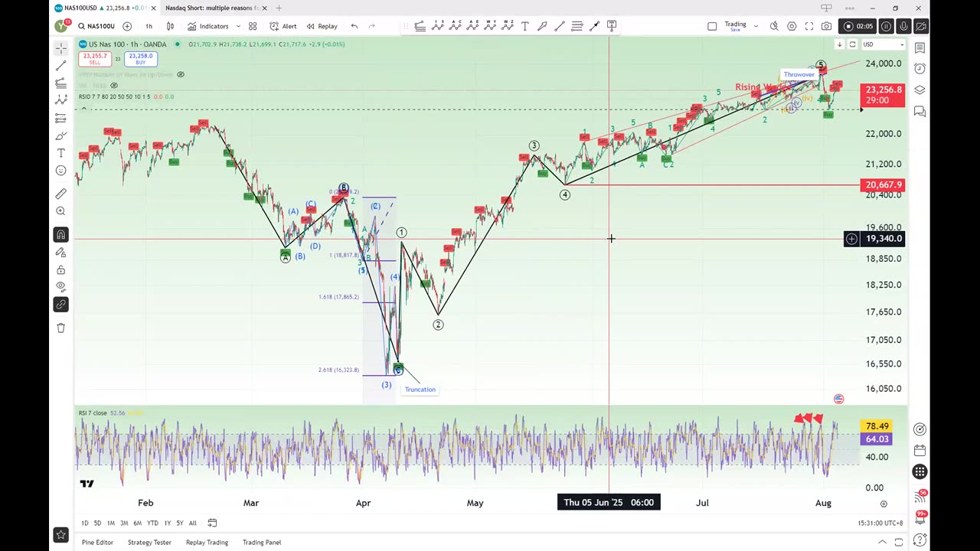Open the watchlist panel icon
980x551 pixels.
(x=920, y=47)
